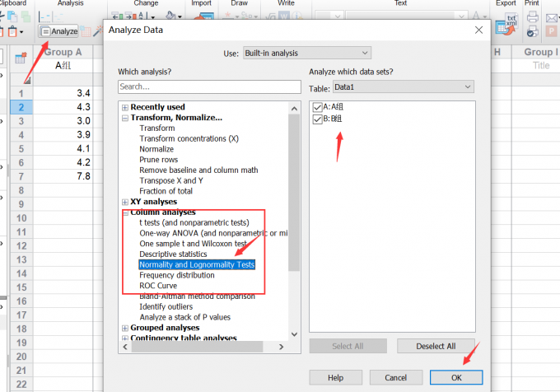Select Frequency distribution
This screenshot has height=392, width=560.
(x=177, y=275)
